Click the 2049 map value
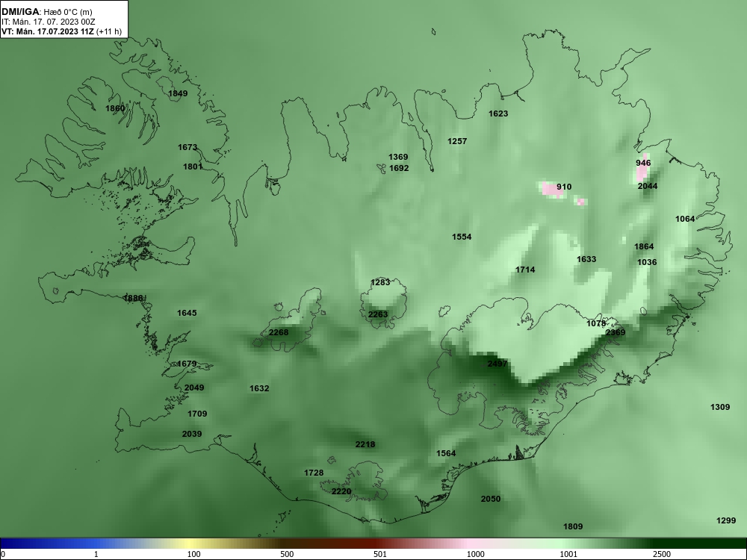The image size is (747, 560). pyautogui.click(x=194, y=388)
